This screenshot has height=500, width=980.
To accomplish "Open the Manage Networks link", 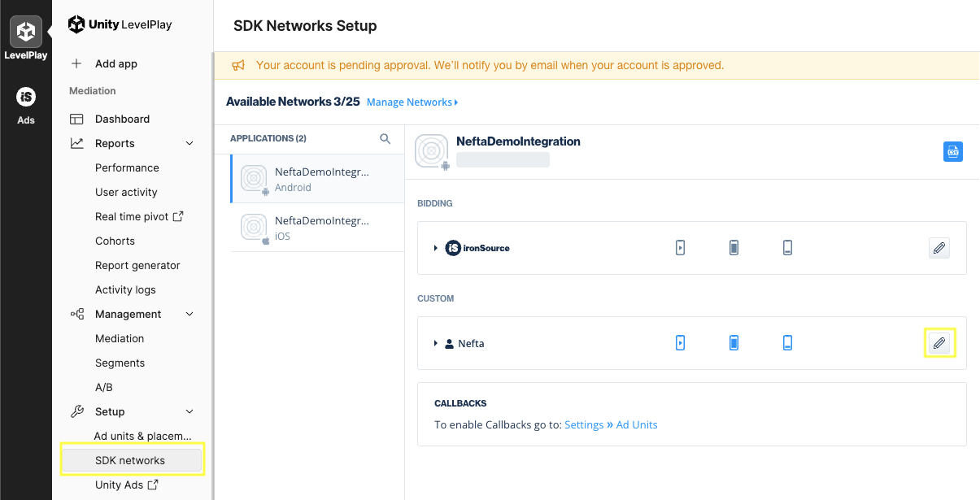I will [411, 102].
